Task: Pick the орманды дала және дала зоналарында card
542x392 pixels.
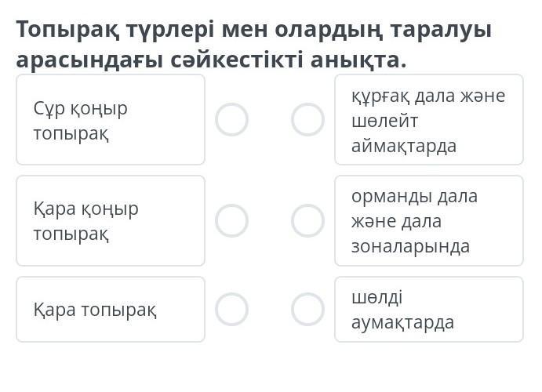Action: (428, 221)
